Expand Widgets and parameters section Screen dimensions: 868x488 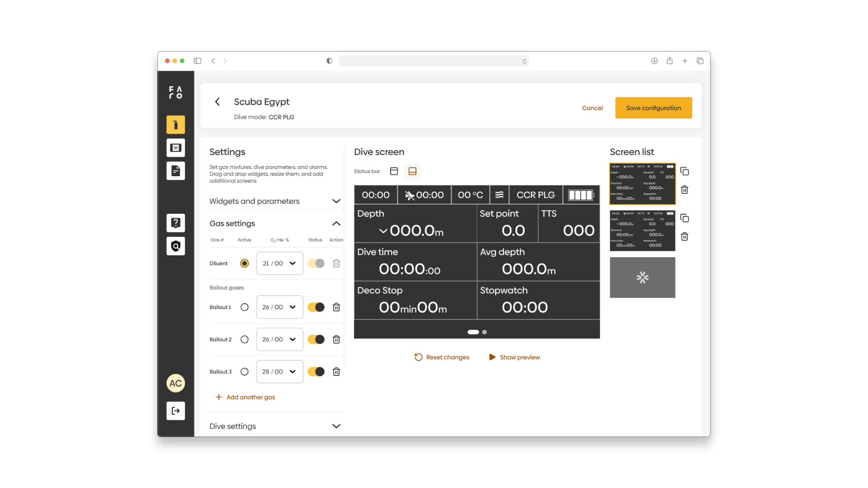(x=336, y=201)
